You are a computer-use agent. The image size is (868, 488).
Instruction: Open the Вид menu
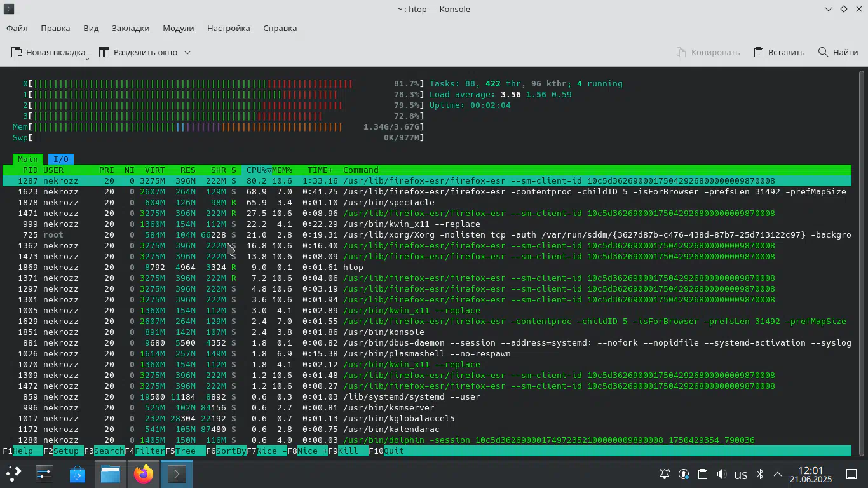(91, 28)
